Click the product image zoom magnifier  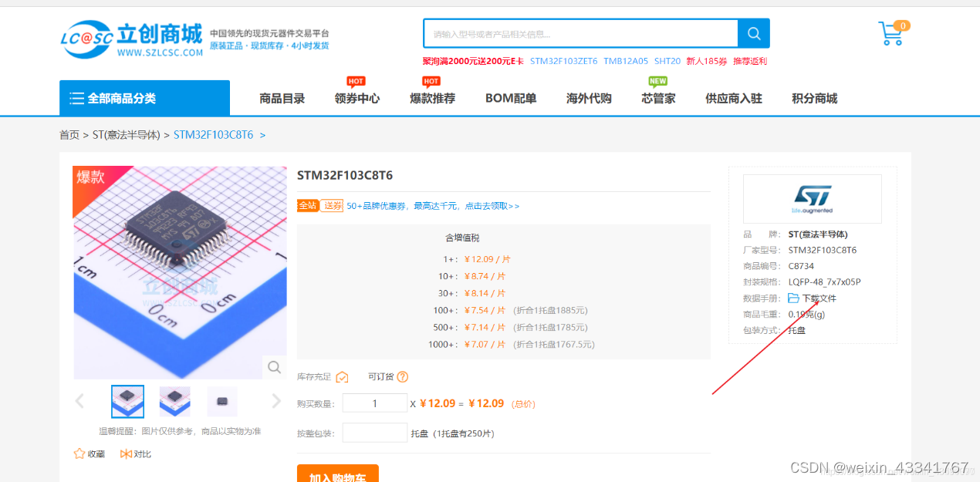274,367
